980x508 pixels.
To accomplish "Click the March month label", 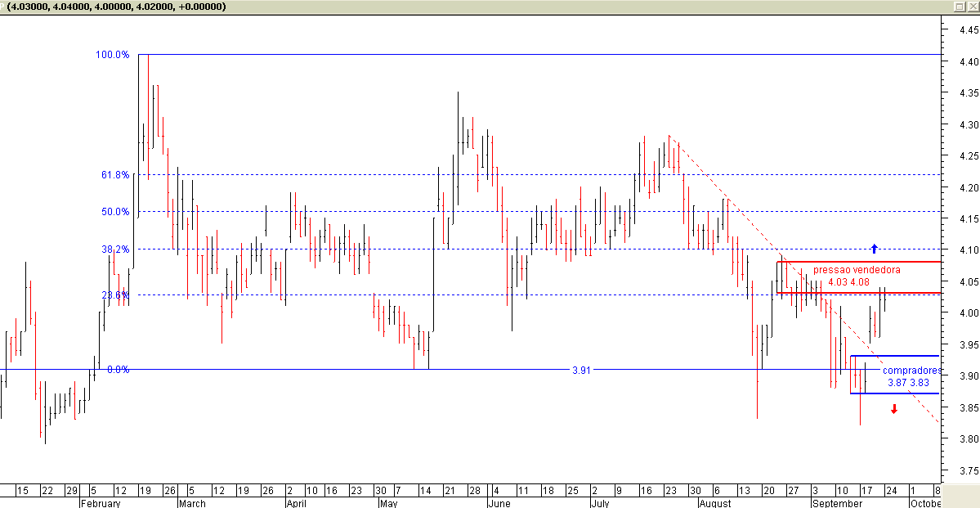I will 192,503.
